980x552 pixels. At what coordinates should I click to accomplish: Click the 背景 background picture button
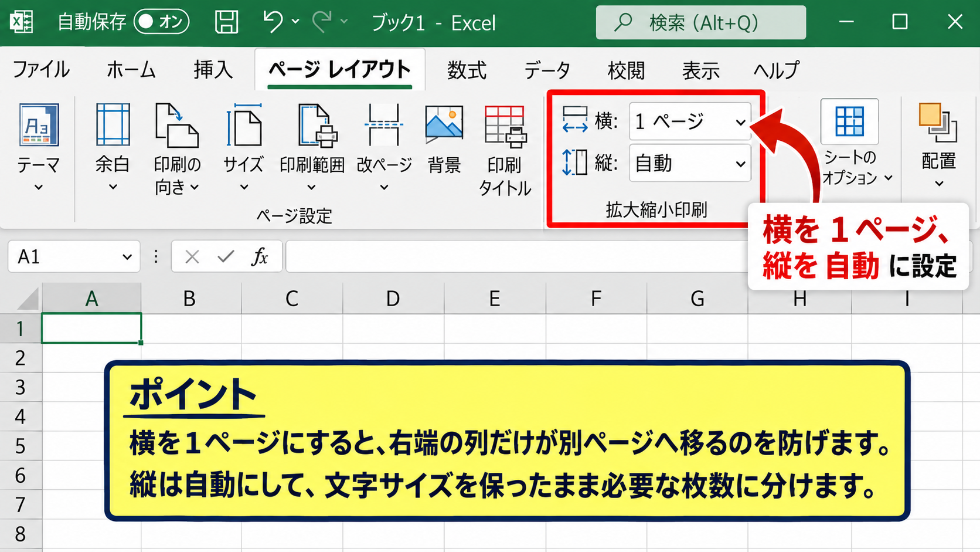coord(444,140)
